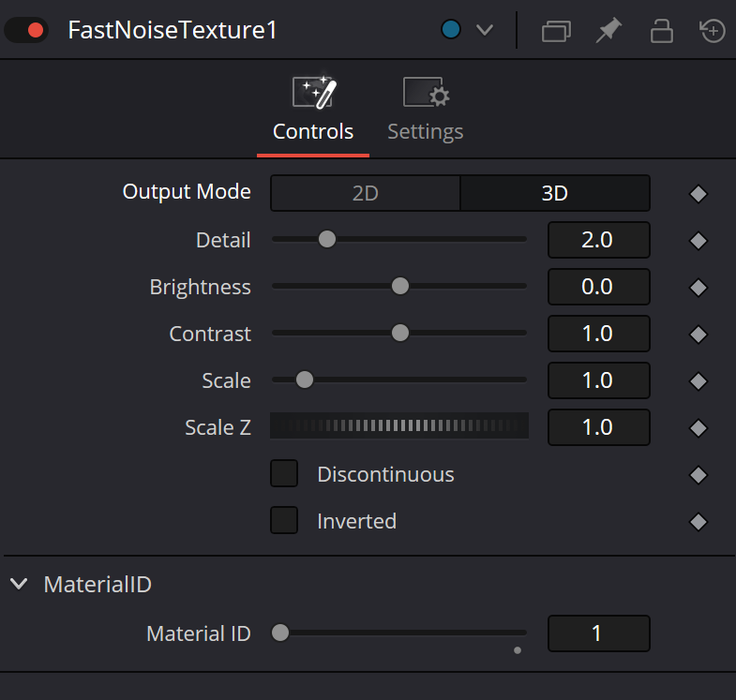This screenshot has width=736, height=700.
Task: Click the Brightness value field
Action: (598, 287)
